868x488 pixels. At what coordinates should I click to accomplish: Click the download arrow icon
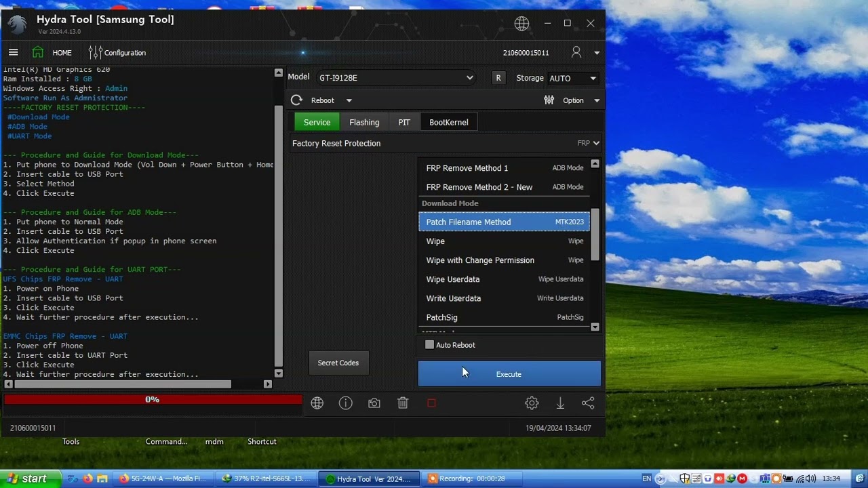tap(560, 403)
